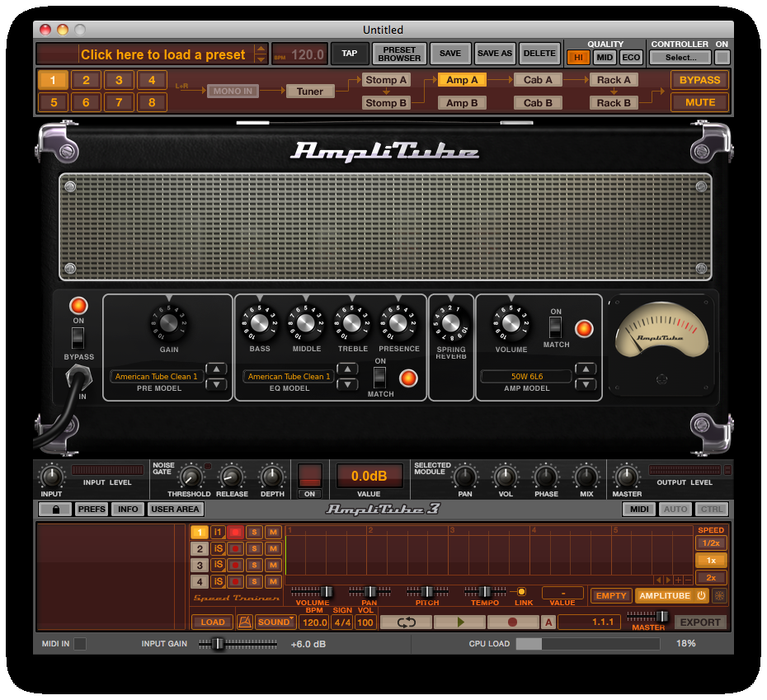
Task: Click the INPUT GAIN slider handle
Action: coord(219,644)
